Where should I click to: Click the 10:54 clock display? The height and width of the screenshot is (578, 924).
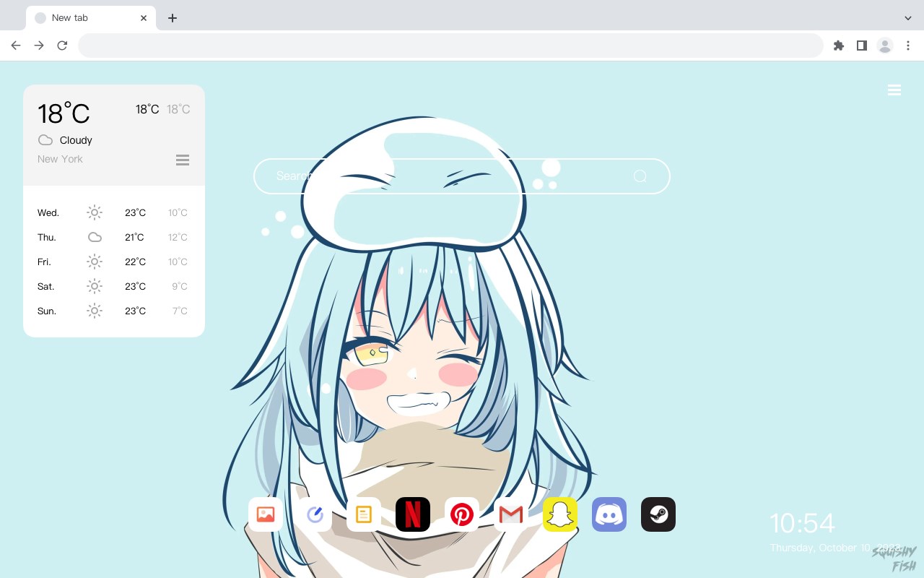802,523
